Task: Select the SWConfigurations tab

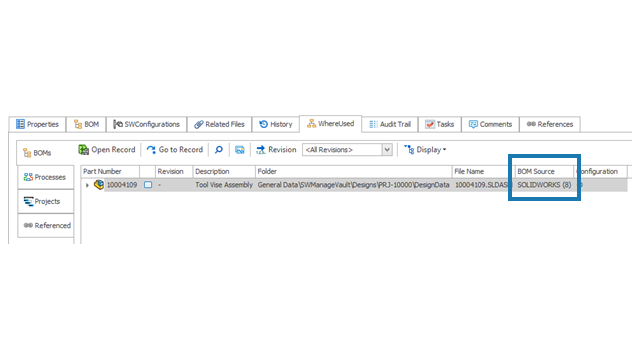Action: point(147,124)
